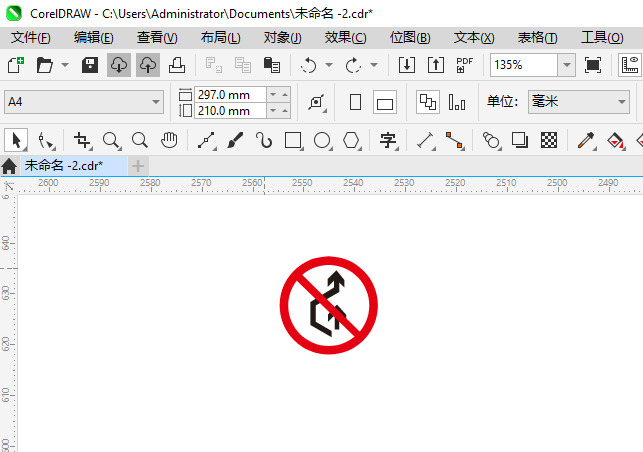Add a new document tab
The image size is (643, 452).
138,166
